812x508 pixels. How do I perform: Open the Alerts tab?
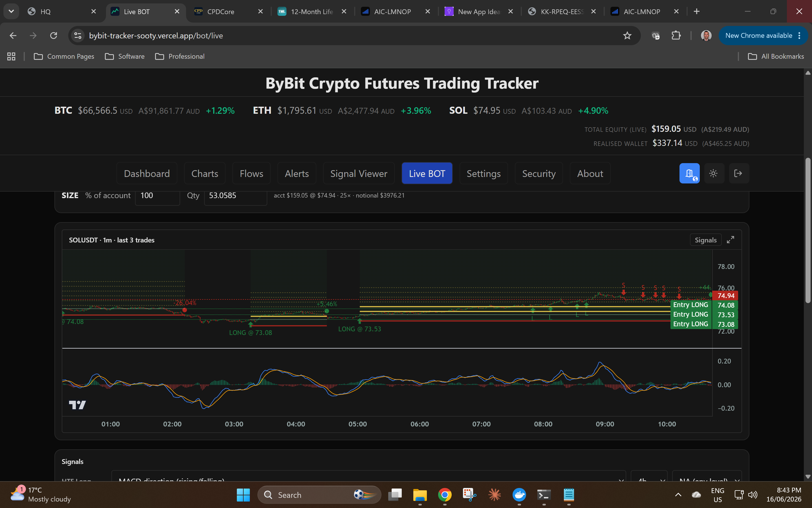(x=297, y=173)
